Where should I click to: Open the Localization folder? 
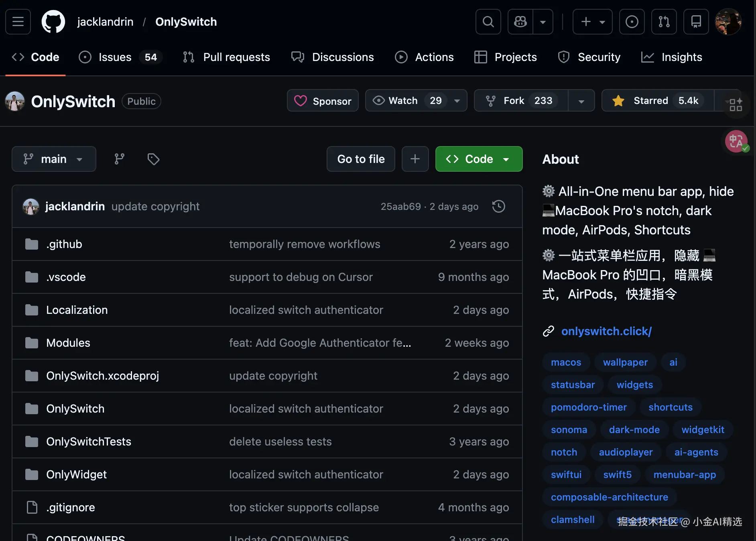pyautogui.click(x=77, y=310)
